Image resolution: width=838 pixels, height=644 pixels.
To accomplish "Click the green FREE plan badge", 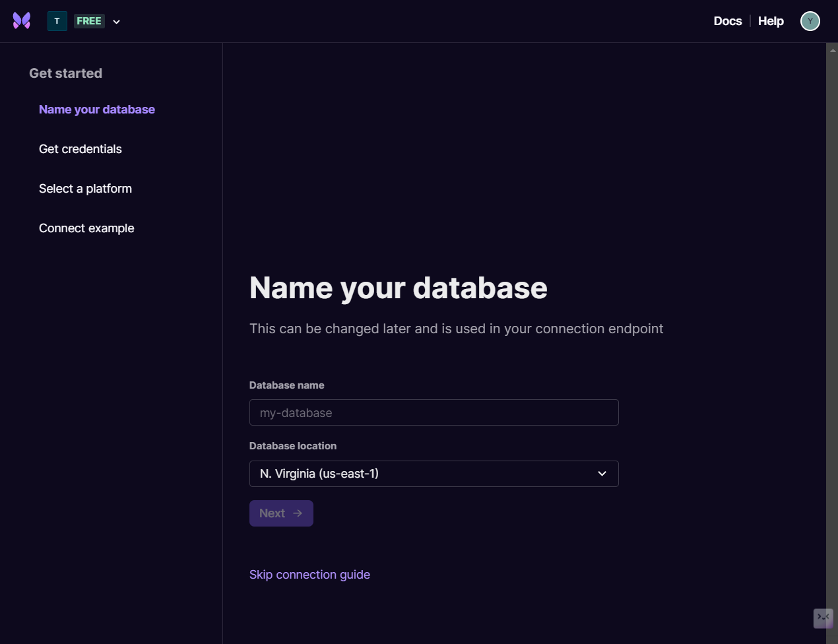I will (89, 21).
